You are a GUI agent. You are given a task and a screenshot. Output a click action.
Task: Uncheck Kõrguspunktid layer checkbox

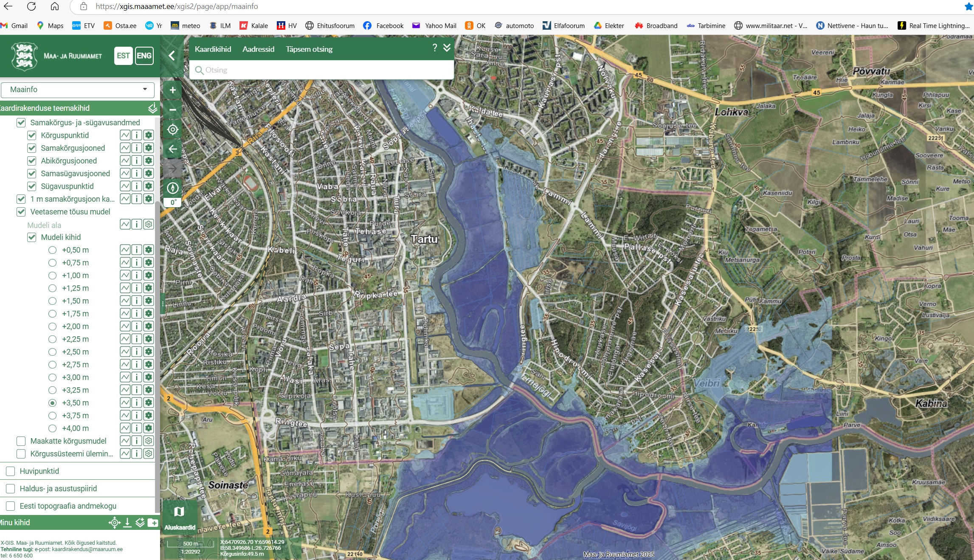point(31,135)
